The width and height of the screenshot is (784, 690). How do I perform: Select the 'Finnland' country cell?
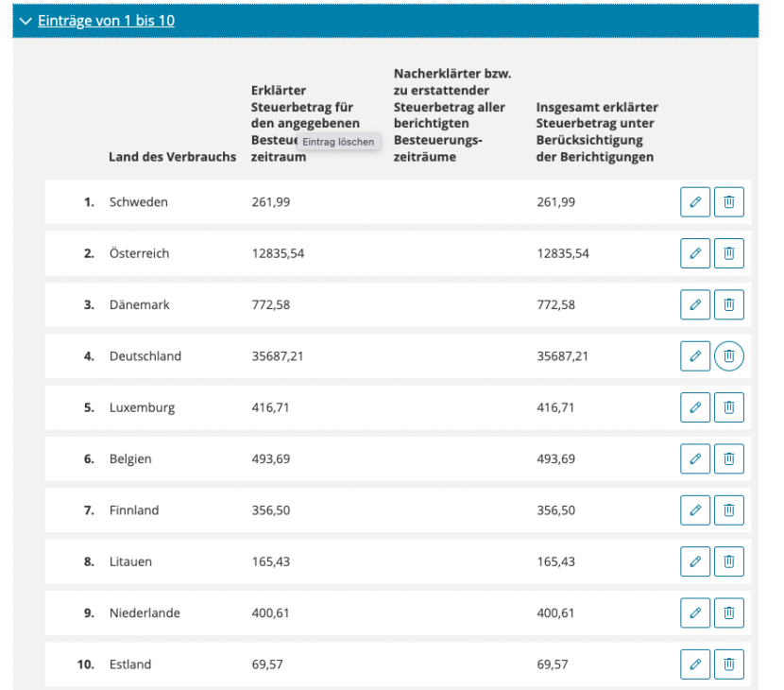pos(134,510)
